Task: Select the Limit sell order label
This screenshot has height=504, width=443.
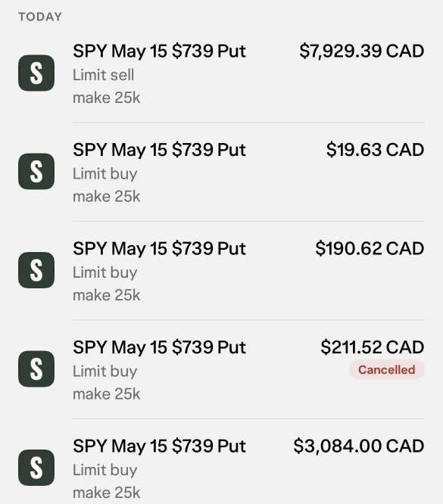Action: tap(103, 75)
